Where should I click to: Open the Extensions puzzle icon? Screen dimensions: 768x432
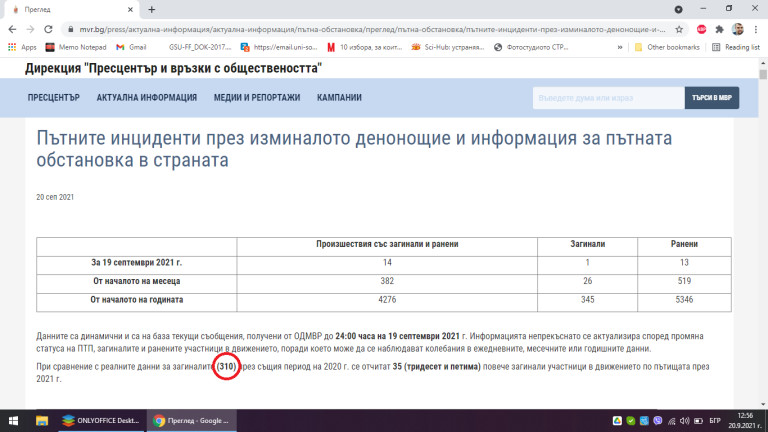tap(718, 29)
